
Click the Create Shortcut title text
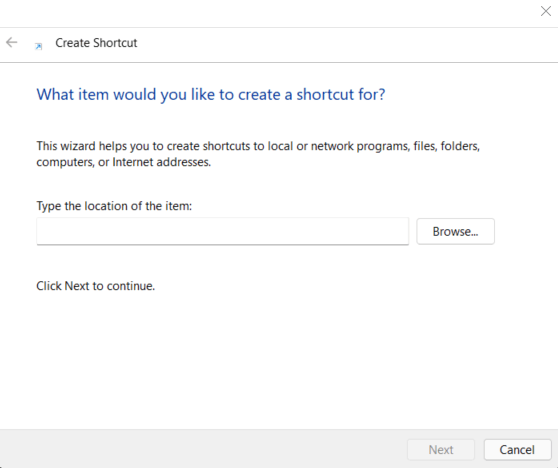[96, 43]
